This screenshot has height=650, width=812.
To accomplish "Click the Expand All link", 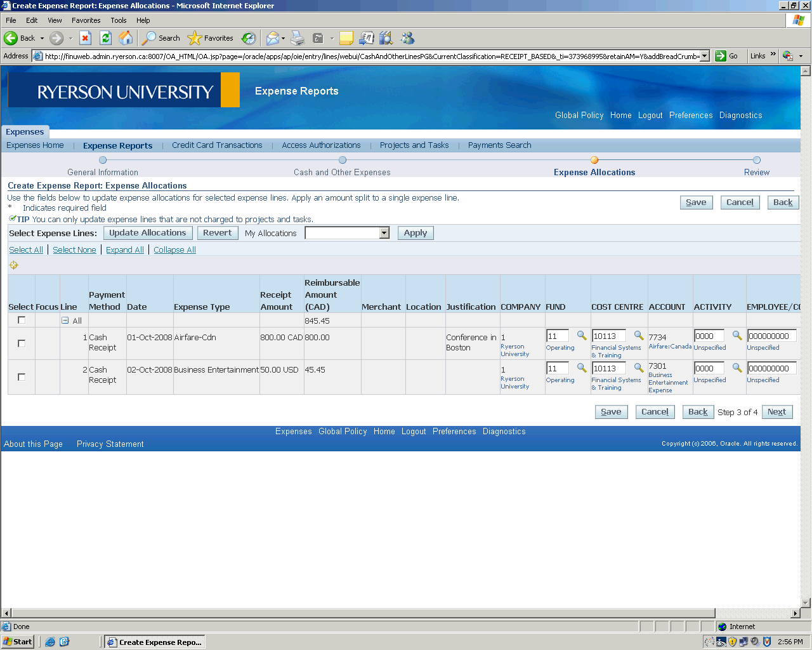I will (125, 250).
